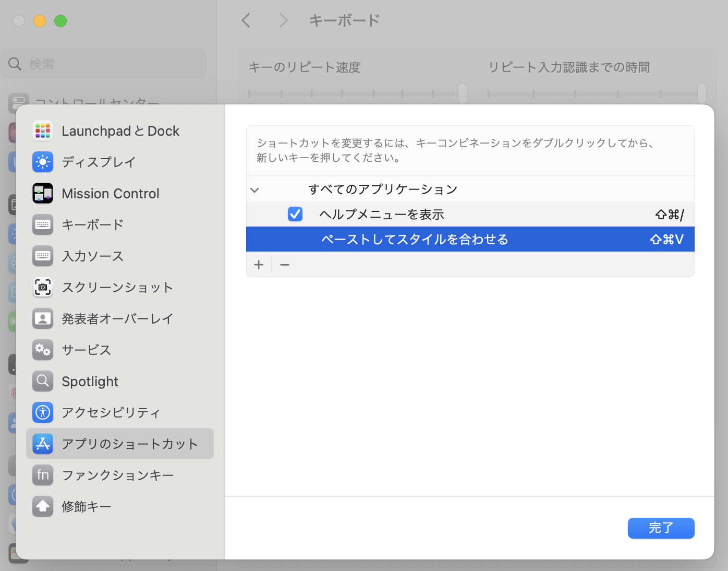
Task: Click the キーボード label in the sidebar list
Action: 93,225
